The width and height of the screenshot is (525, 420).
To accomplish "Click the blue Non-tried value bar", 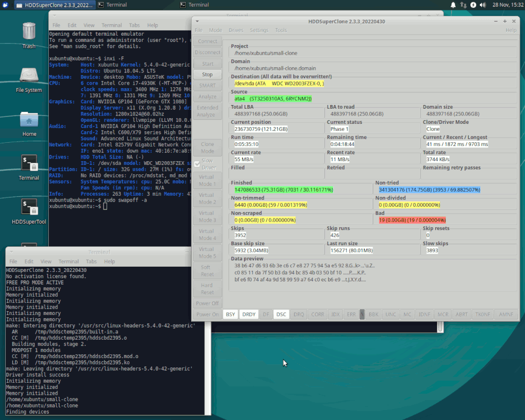I will [x=429, y=190].
